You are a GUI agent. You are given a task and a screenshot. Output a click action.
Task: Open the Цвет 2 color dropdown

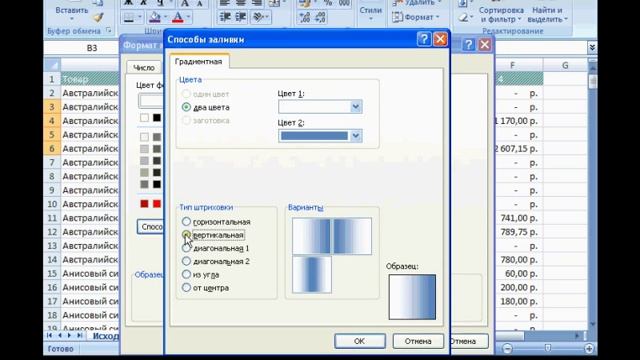(x=356, y=136)
